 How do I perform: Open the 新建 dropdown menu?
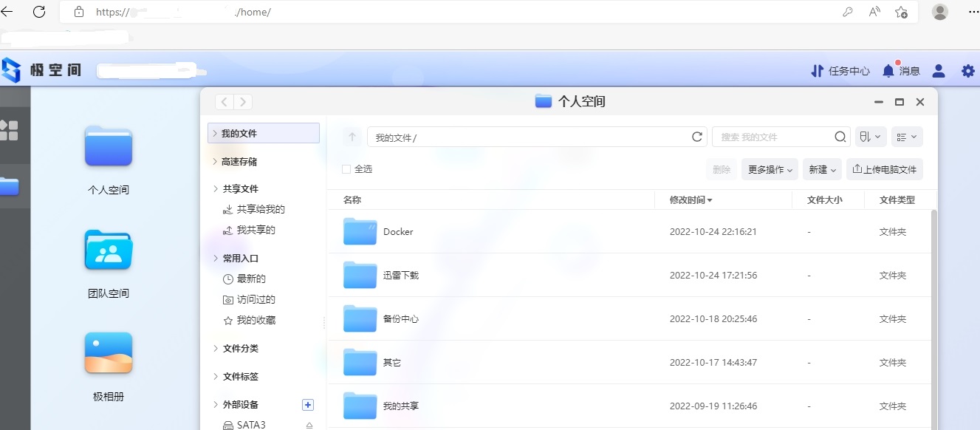click(x=823, y=169)
